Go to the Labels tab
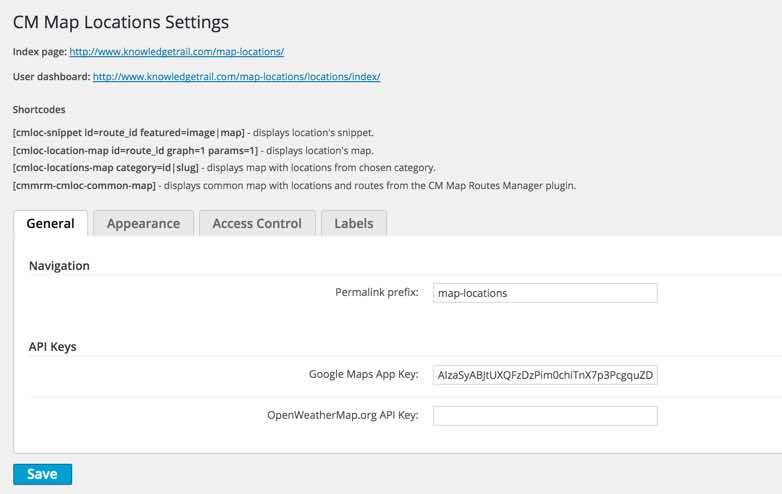This screenshot has width=782, height=494. (x=354, y=223)
